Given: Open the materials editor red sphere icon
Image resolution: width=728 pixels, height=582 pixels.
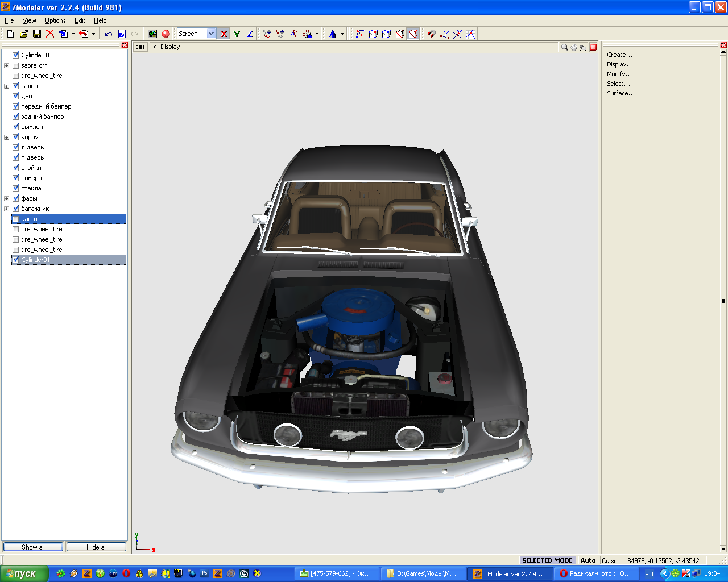Looking at the screenshot, I should point(166,34).
